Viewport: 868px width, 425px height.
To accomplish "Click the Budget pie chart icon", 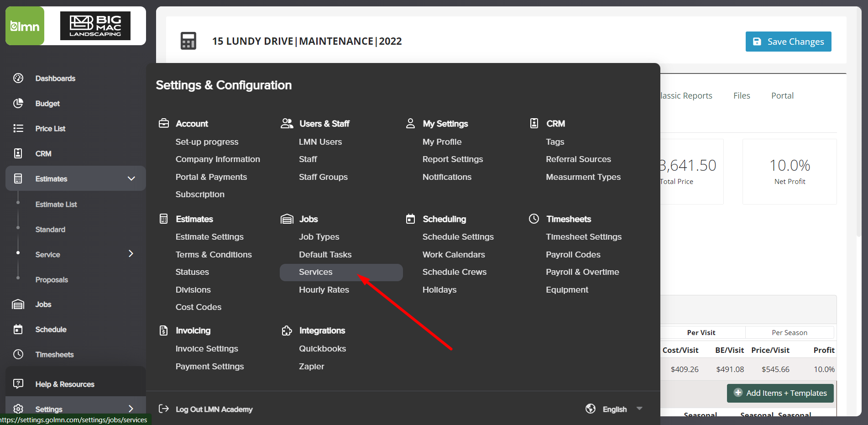I will pyautogui.click(x=18, y=103).
